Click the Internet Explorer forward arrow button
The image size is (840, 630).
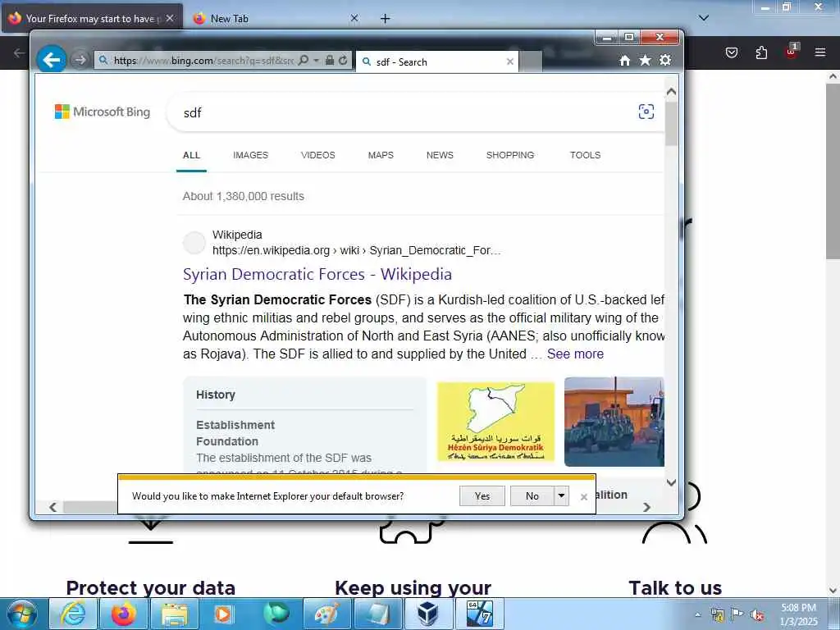[80, 59]
